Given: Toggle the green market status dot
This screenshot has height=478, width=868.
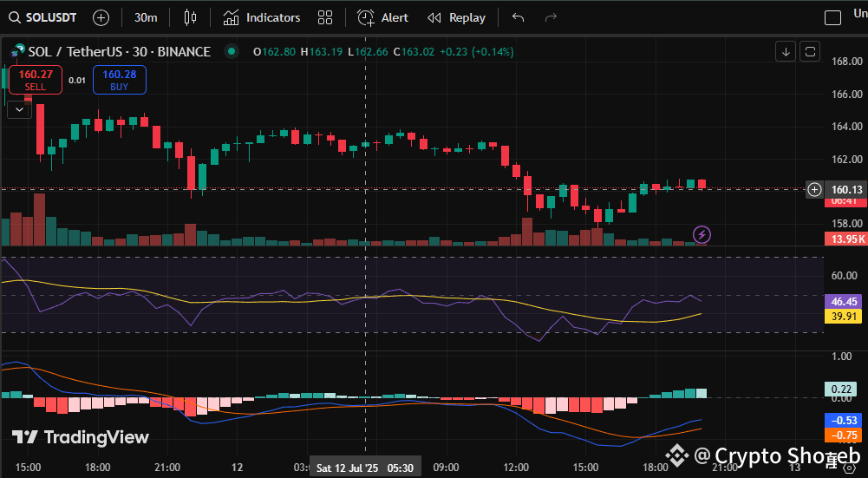Looking at the screenshot, I should point(231,51).
